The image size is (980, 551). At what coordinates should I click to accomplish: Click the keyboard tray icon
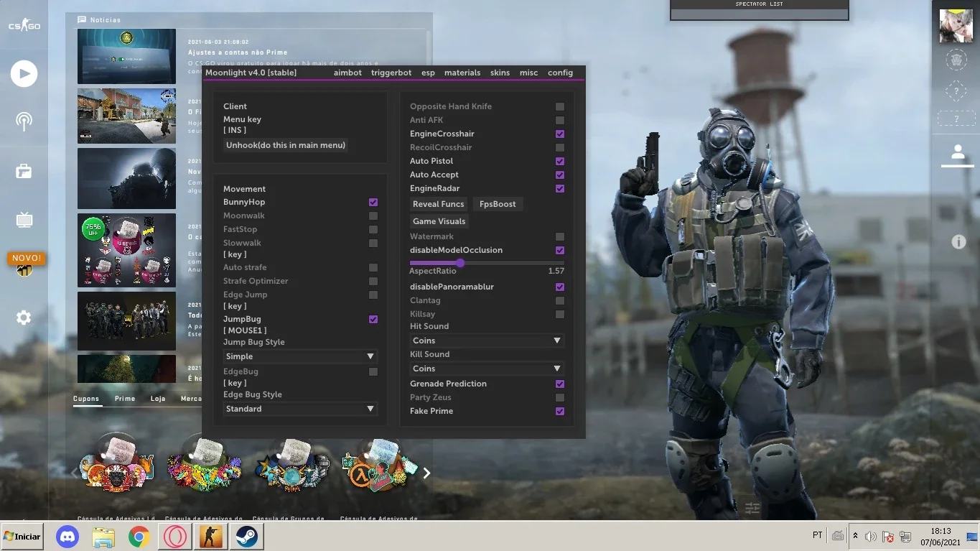(x=838, y=536)
